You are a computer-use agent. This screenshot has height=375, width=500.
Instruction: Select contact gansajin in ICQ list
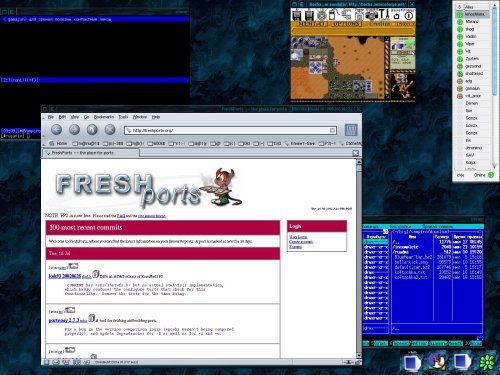[x=473, y=88]
